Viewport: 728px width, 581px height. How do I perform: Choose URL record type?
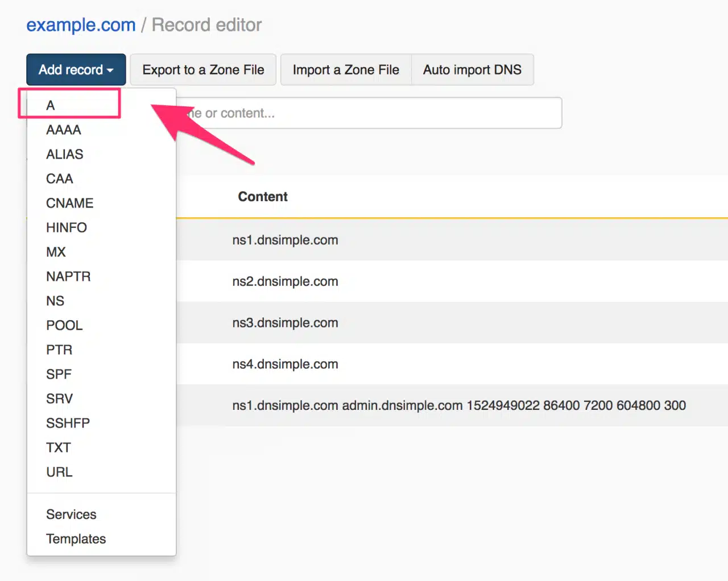coord(101,472)
